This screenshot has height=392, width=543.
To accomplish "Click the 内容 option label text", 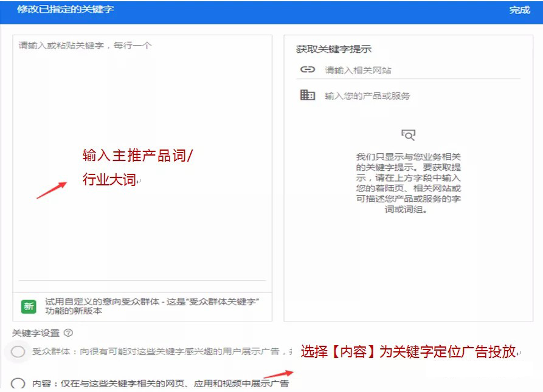I will click(161, 383).
